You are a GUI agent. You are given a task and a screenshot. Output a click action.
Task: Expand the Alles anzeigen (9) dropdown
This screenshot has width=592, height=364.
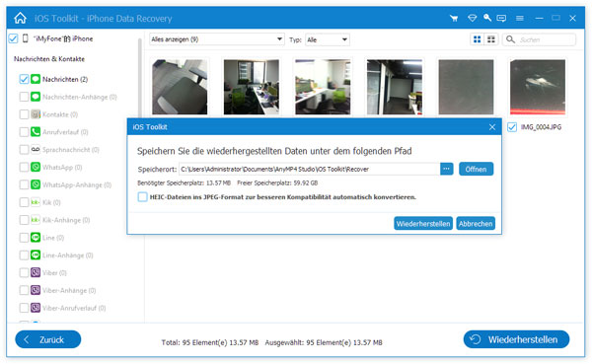click(x=217, y=39)
